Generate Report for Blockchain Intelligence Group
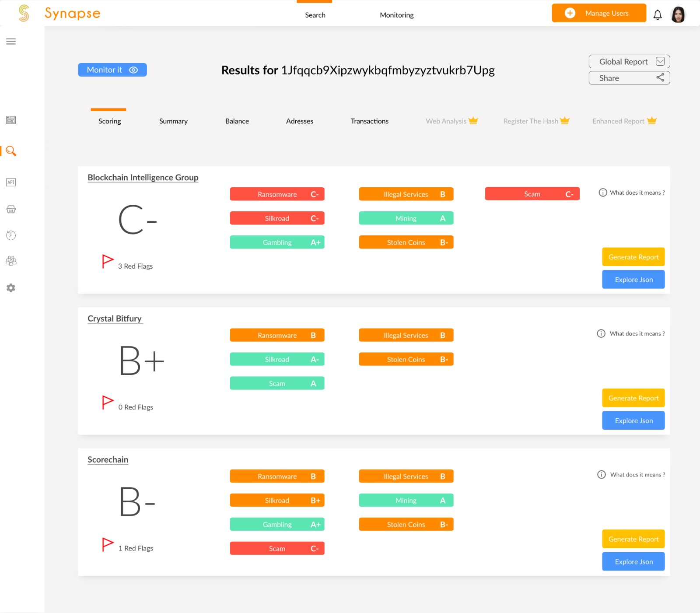 click(x=633, y=257)
